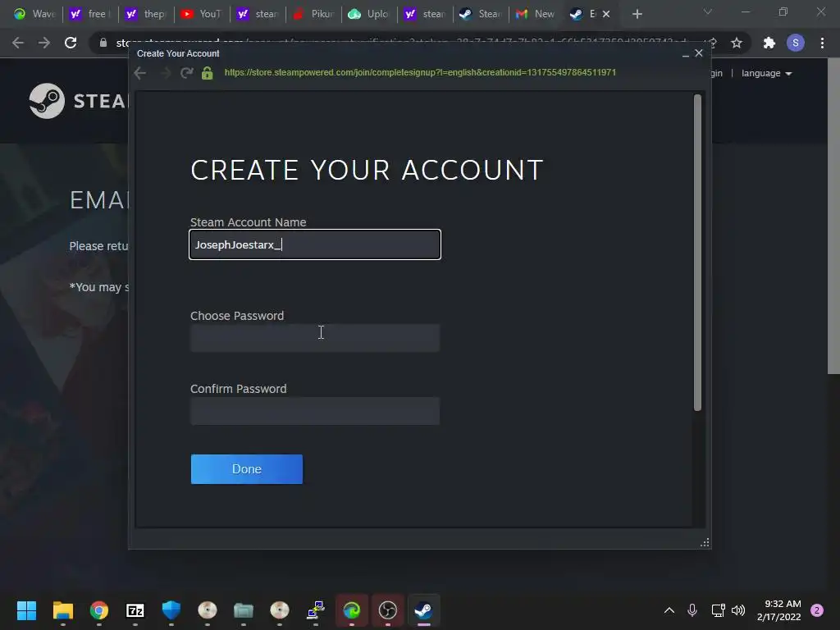Close the Create Your Account popup

tap(699, 53)
